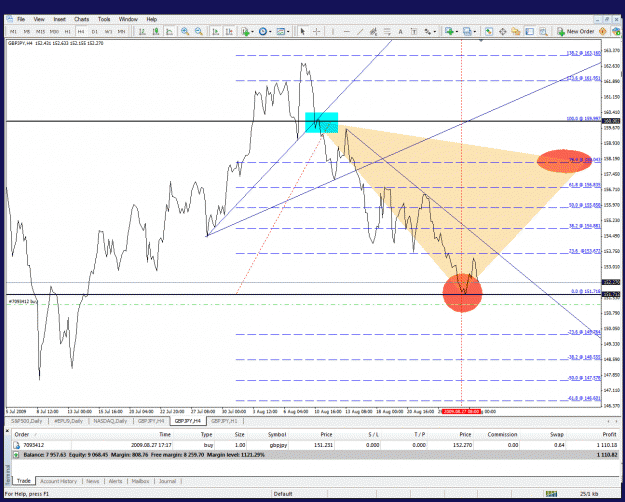Pick the horizontal line drawing tool
Screen dimensions: 625x502
(346, 31)
